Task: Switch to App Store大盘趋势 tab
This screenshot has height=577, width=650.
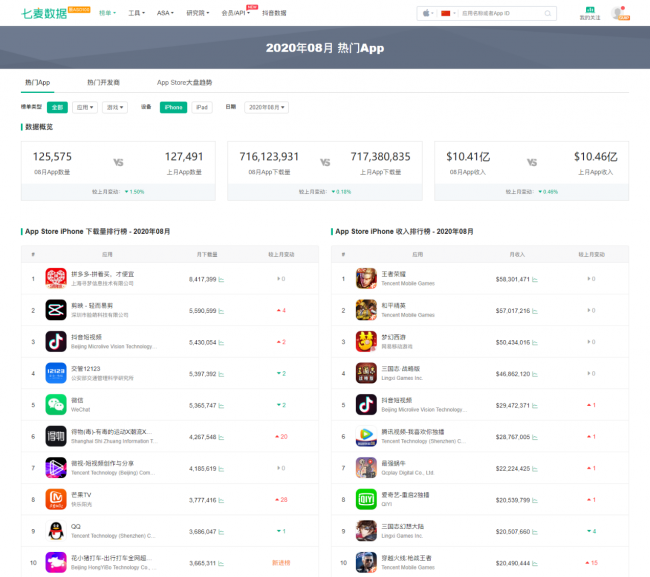Action: pos(184,82)
